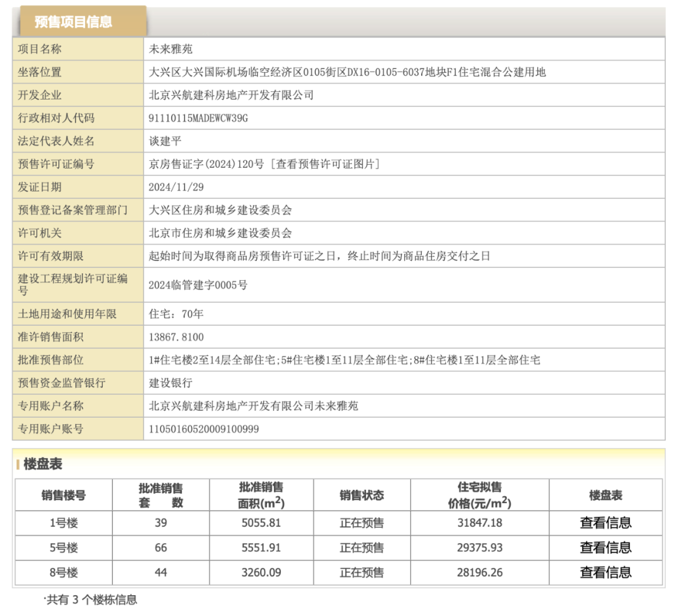Select building cell 5号楼
The image size is (685, 616).
(x=64, y=548)
